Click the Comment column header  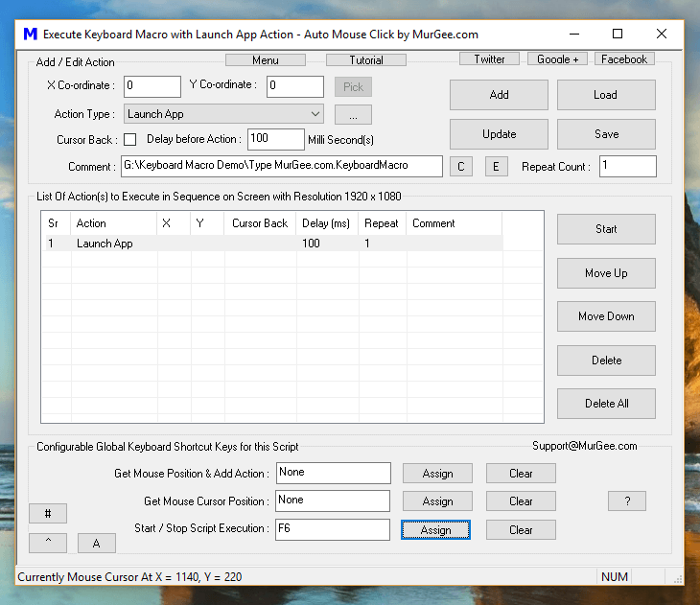tap(454, 223)
